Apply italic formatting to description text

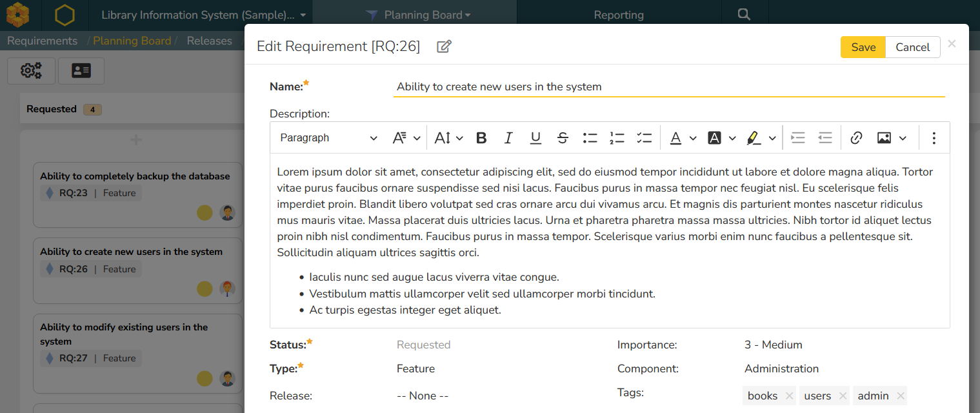pyautogui.click(x=508, y=138)
